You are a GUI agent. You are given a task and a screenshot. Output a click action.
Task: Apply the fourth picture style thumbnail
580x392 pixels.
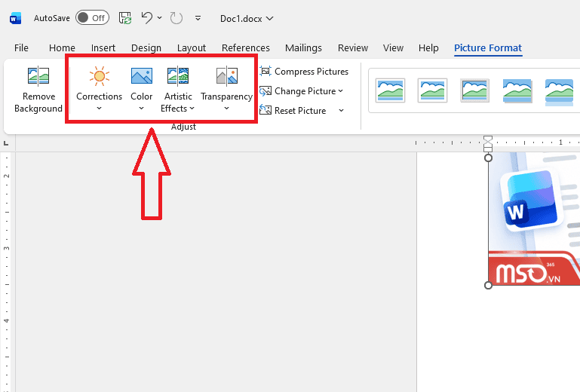[517, 90]
